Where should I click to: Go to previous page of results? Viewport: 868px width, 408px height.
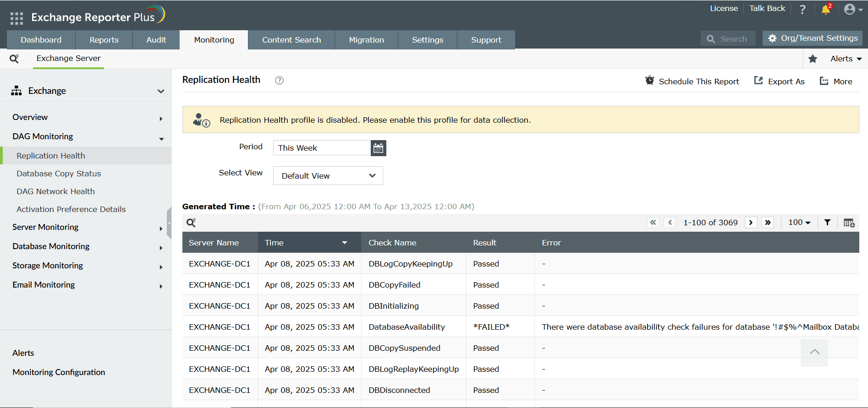click(x=670, y=223)
